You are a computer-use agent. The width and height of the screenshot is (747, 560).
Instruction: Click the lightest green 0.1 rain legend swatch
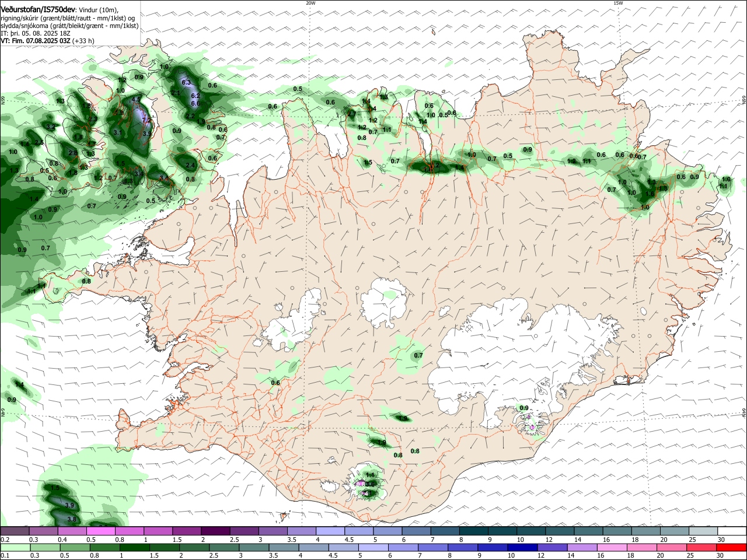(x=15, y=548)
